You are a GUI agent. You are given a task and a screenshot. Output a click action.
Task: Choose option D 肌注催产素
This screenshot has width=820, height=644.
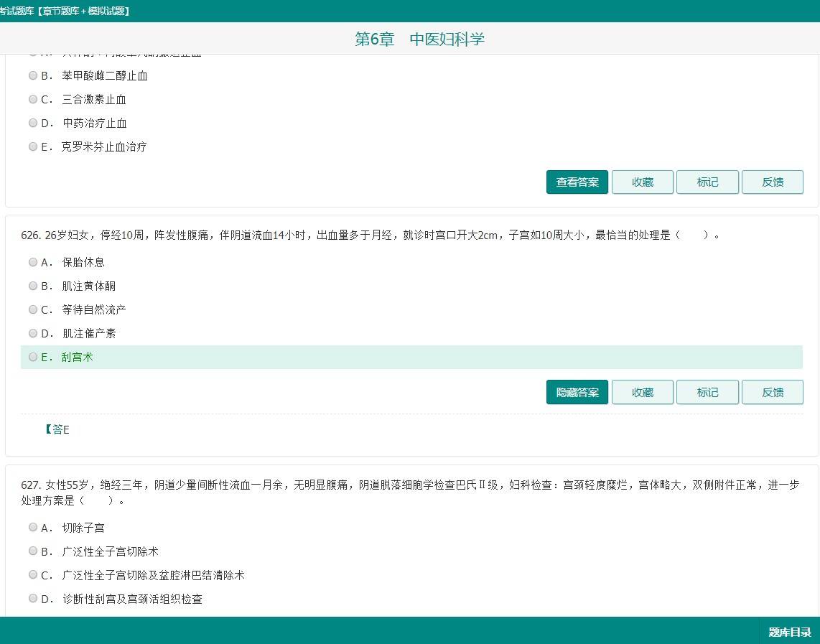tap(33, 333)
